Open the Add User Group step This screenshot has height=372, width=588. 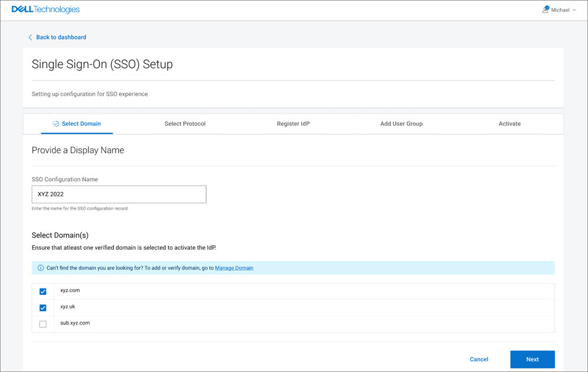point(401,123)
